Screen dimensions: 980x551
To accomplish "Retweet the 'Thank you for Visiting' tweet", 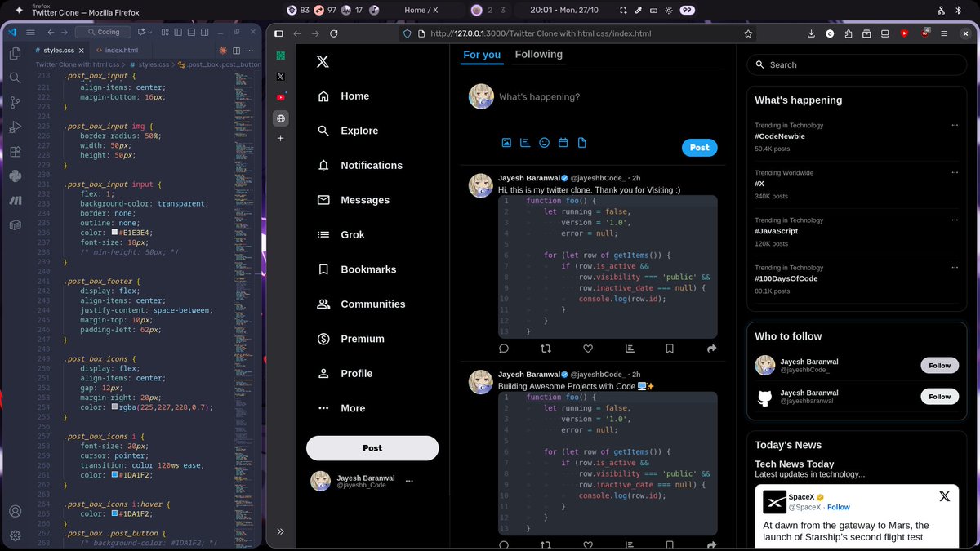I will [546, 349].
